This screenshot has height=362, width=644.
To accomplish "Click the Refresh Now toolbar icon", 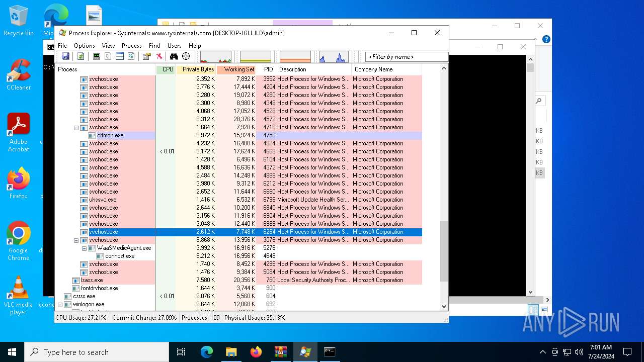I will [80, 56].
